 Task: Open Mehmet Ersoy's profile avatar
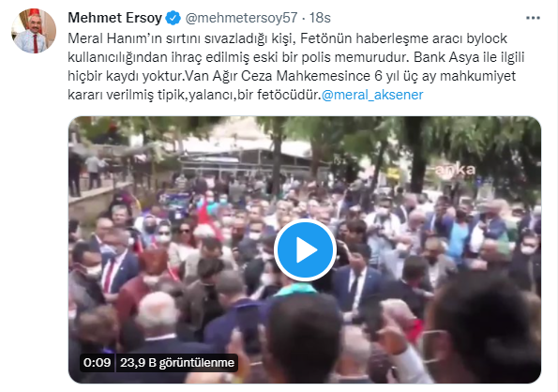pyautogui.click(x=34, y=31)
